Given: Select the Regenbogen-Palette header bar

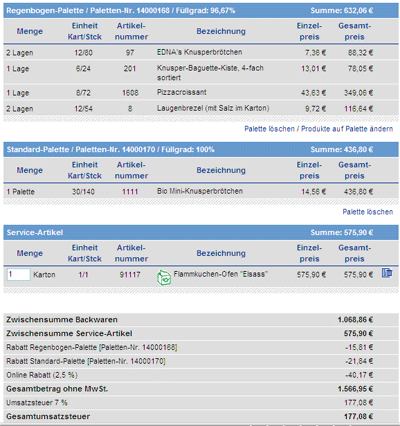Looking at the screenshot, I should 201,11.
